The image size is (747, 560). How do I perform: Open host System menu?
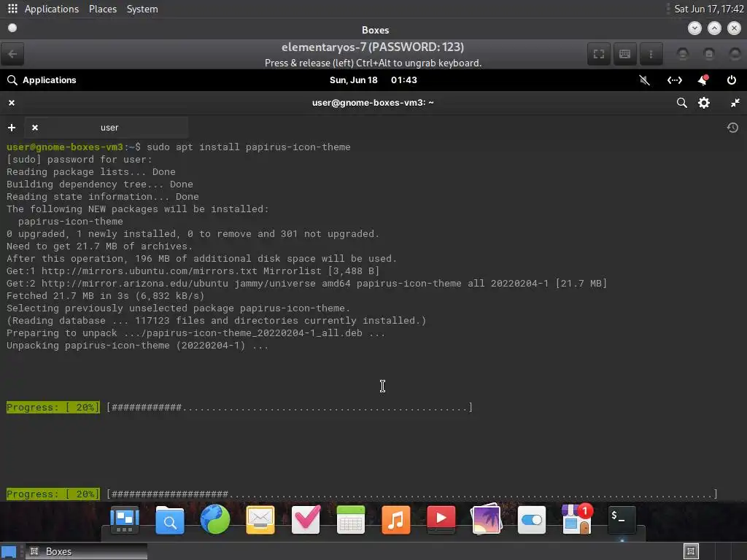coord(142,9)
